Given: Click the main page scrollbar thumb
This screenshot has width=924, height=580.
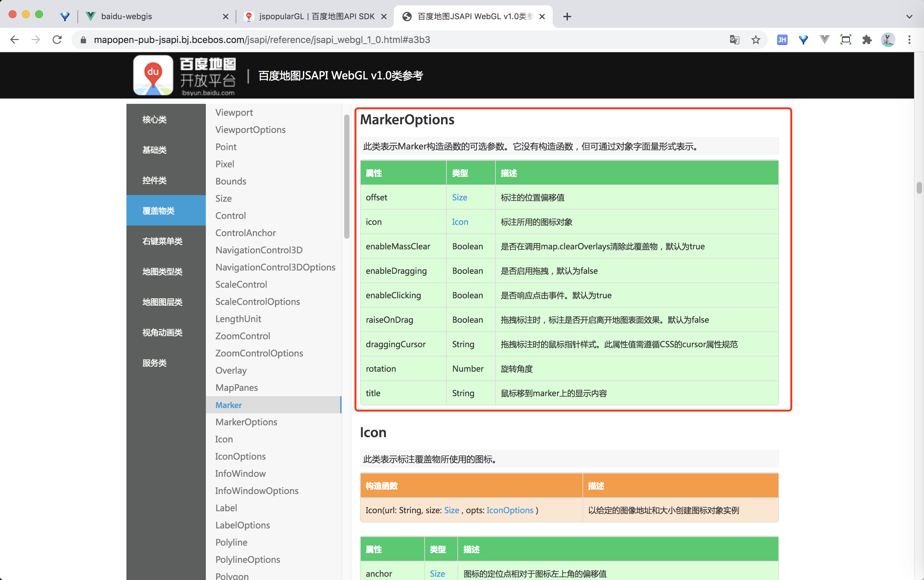Looking at the screenshot, I should tap(919, 188).
